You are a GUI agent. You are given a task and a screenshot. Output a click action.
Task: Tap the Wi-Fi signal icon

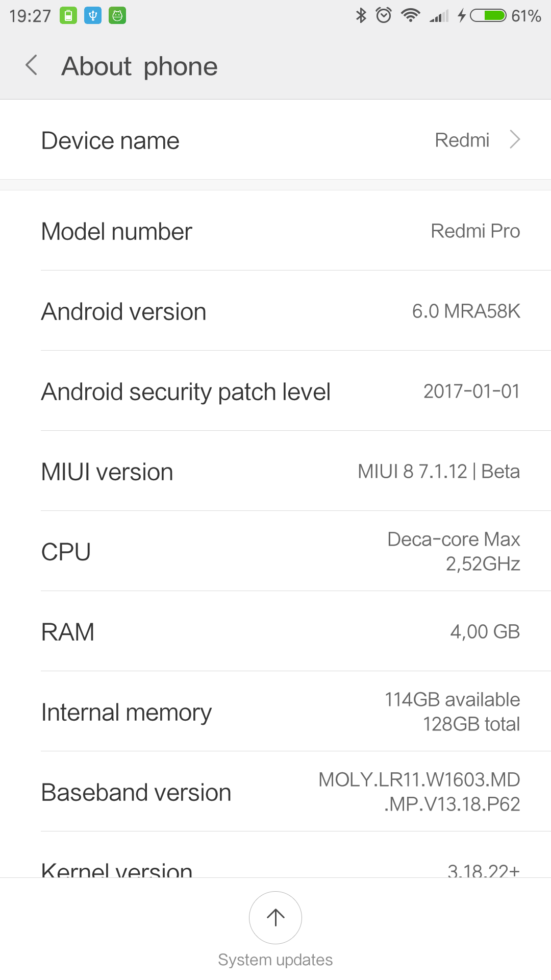pyautogui.click(x=410, y=15)
